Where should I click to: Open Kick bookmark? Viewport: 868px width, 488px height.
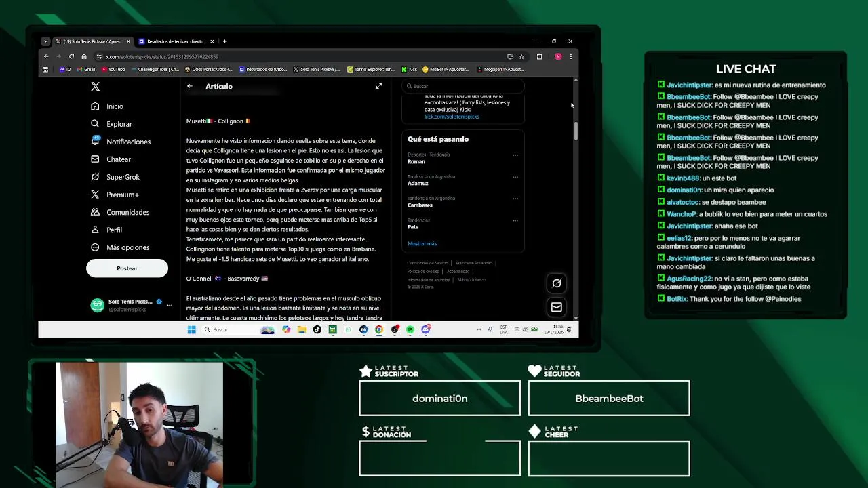(409, 69)
